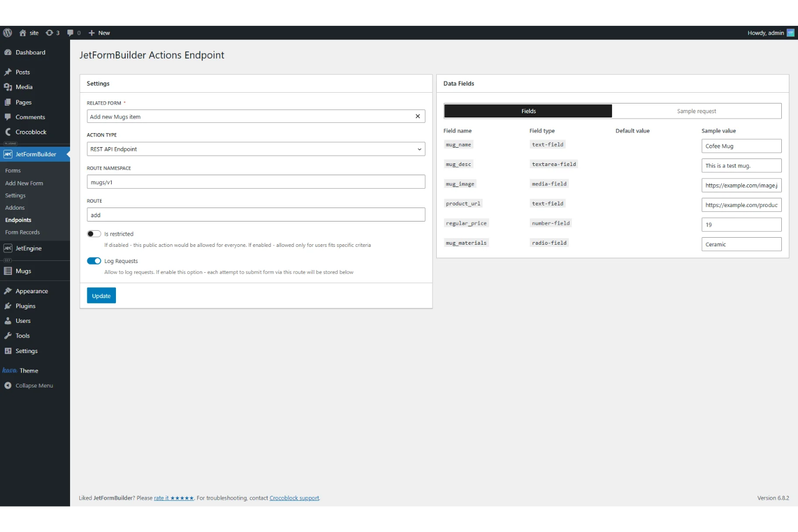Collapse the admin menu
This screenshot has width=798, height=532.
point(8,385)
